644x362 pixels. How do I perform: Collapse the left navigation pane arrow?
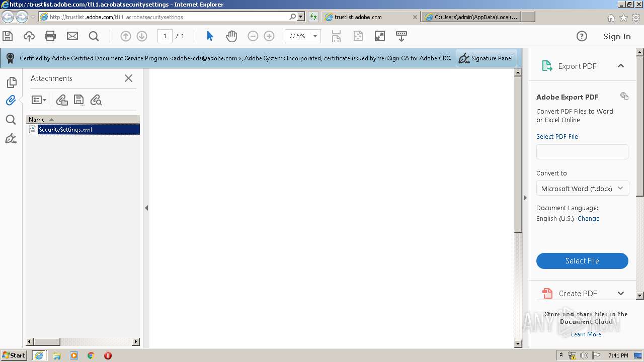[x=146, y=208]
